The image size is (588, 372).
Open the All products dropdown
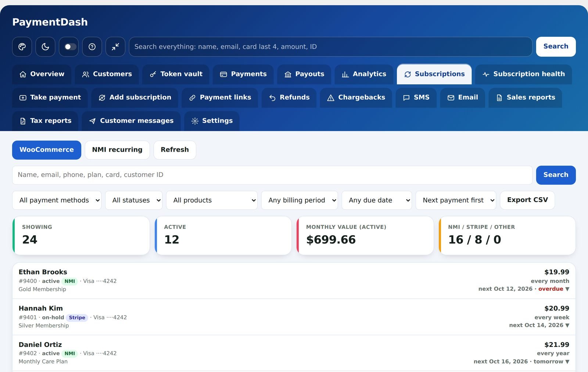click(x=212, y=200)
